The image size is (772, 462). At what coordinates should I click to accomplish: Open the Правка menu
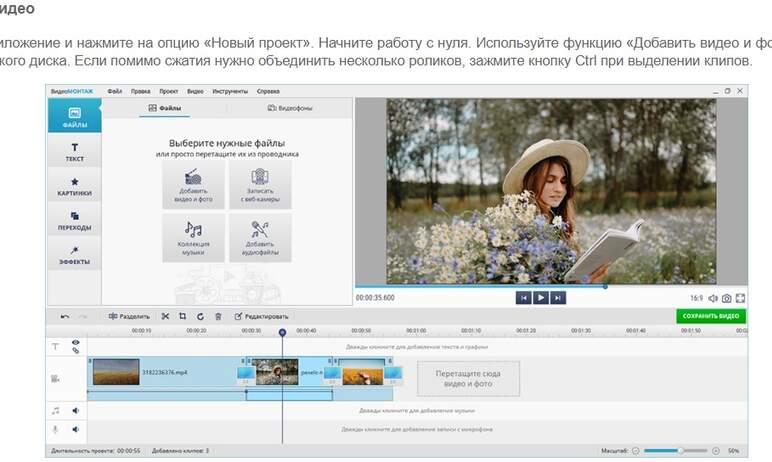pos(141,91)
